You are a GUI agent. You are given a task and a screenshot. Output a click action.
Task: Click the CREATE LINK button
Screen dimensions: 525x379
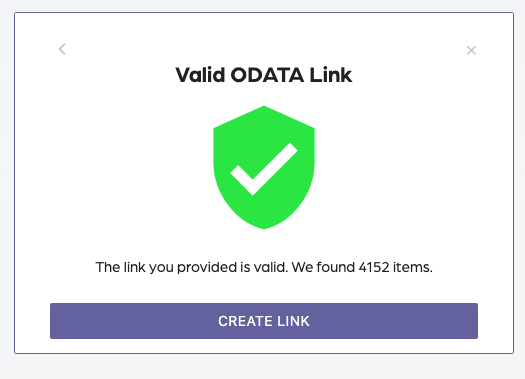[264, 321]
